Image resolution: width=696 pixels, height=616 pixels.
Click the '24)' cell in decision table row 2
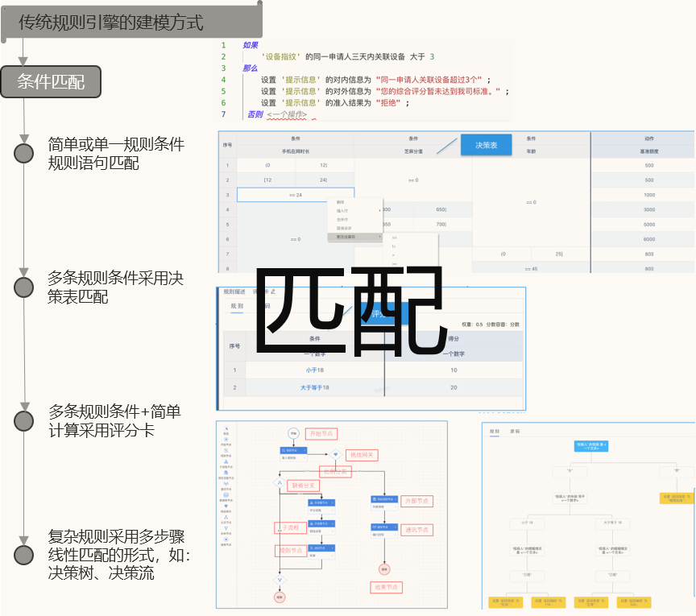pyautogui.click(x=323, y=180)
